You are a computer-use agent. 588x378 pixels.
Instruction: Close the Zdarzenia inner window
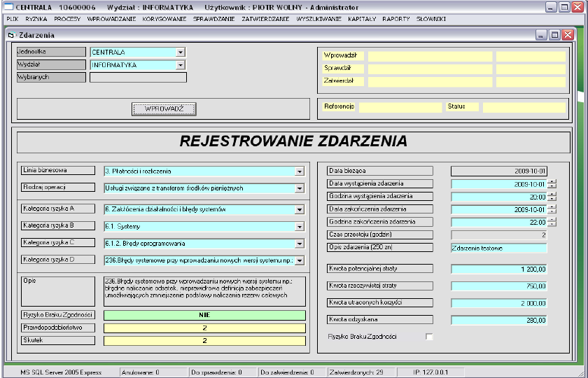pos(568,35)
